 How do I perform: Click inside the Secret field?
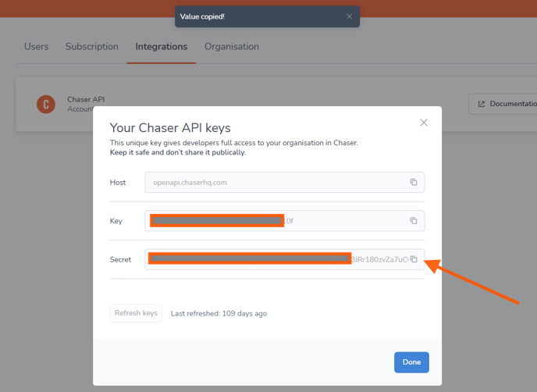coord(285,259)
